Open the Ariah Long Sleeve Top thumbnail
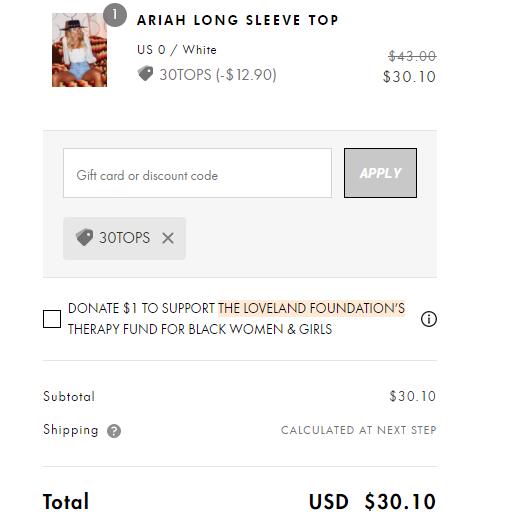This screenshot has height=514, width=523. (x=79, y=50)
